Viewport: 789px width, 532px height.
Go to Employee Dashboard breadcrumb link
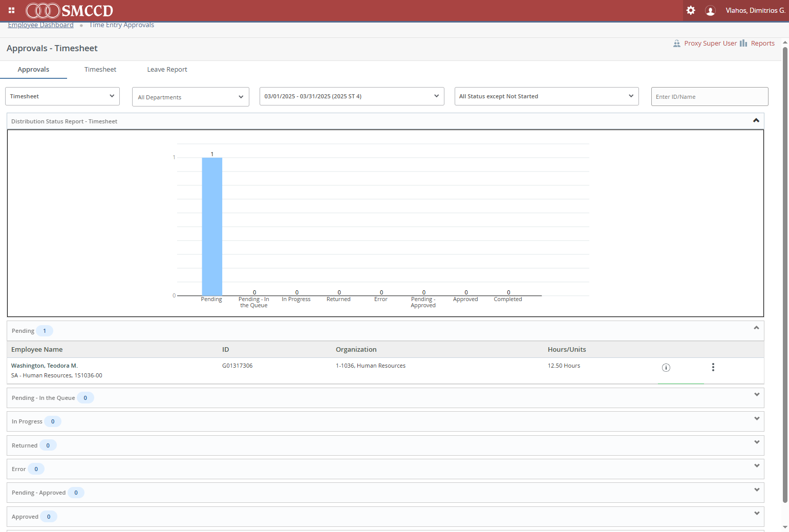40,25
